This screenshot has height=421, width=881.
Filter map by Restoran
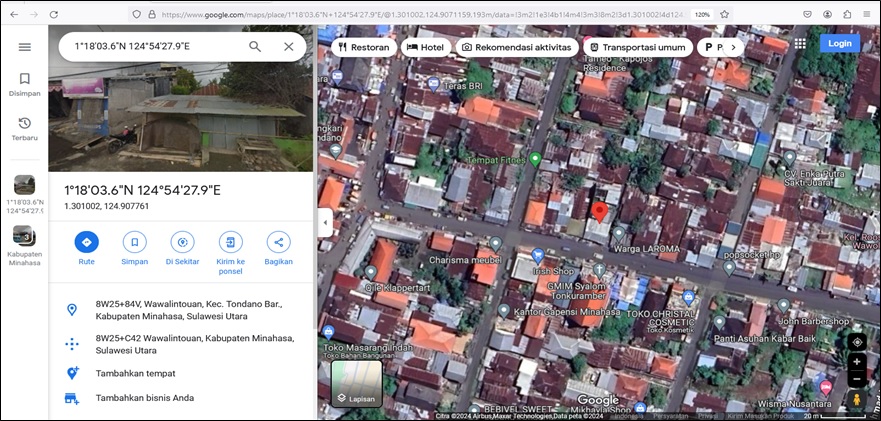click(362, 47)
